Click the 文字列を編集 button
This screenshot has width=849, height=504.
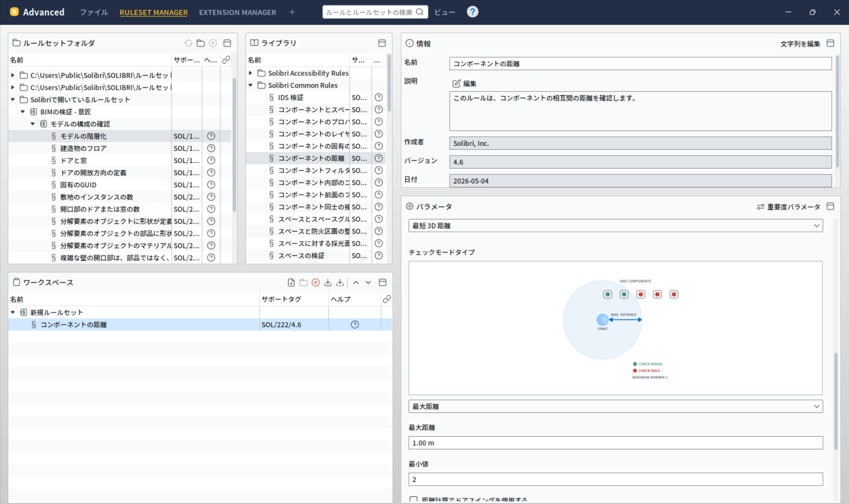(x=800, y=44)
